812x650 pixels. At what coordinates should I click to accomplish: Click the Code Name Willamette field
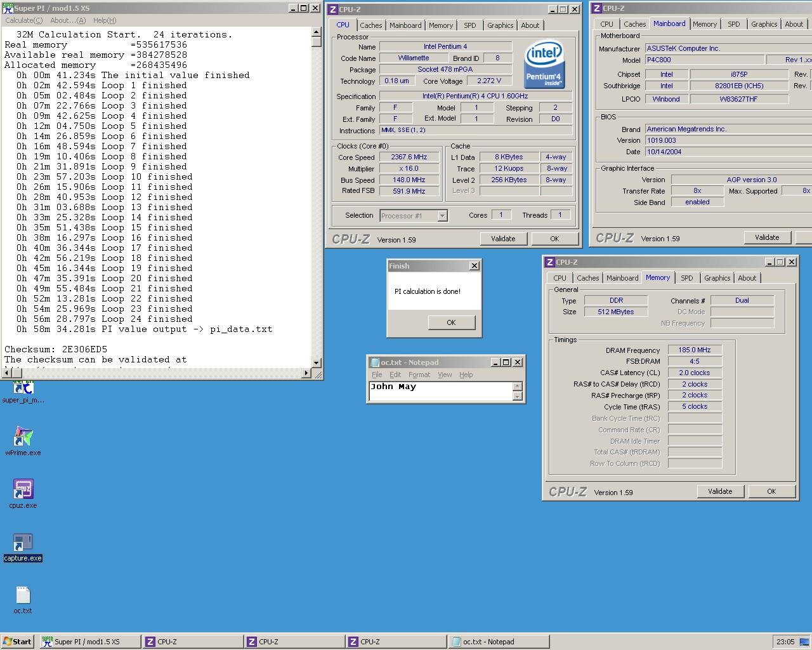(x=414, y=58)
